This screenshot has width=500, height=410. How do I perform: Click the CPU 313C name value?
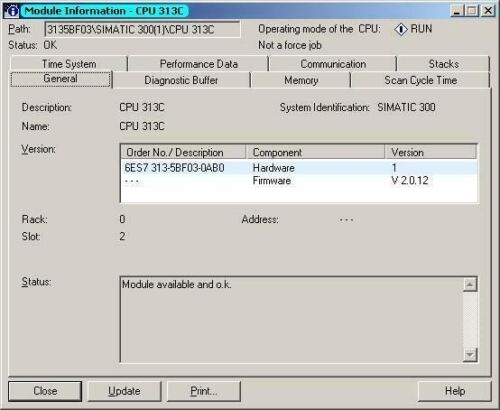(x=142, y=126)
